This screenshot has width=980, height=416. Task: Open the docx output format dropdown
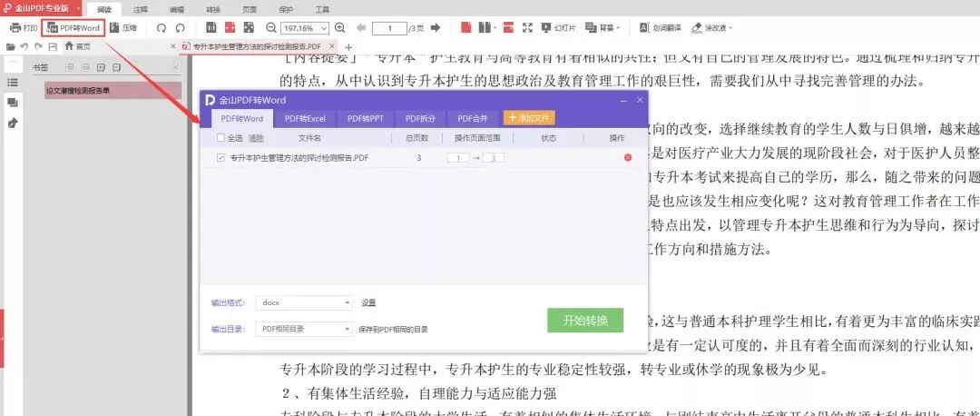[x=305, y=302]
